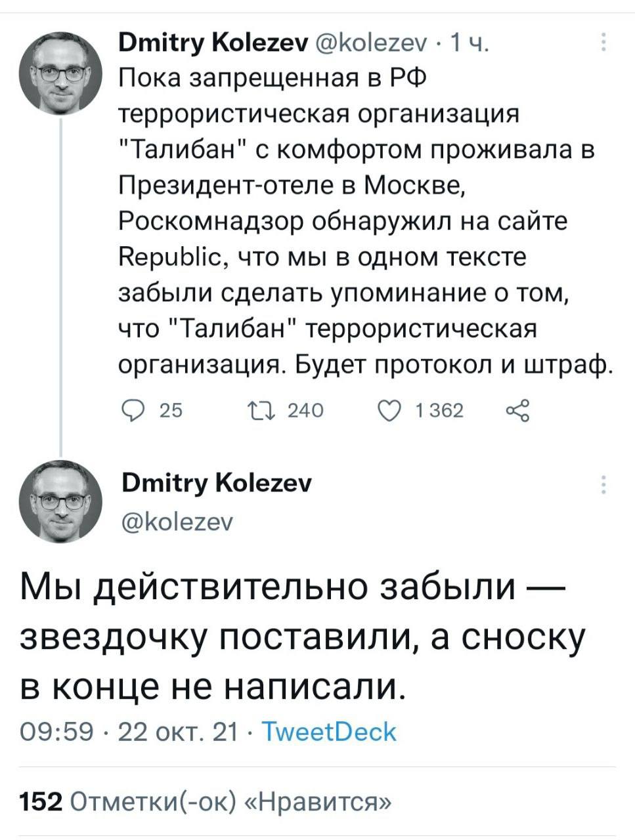This screenshot has height=840, width=635.
Task: Click Dmitry Kolezev name in lower tweet
Action: [217, 484]
